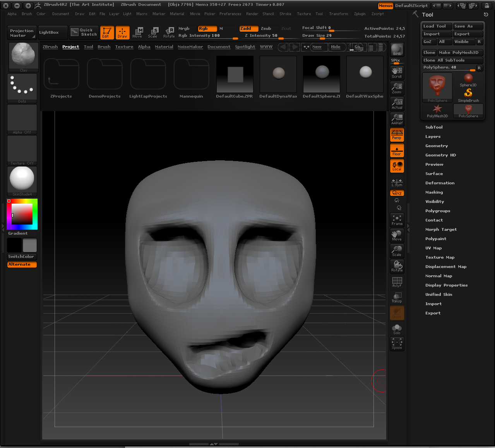Image resolution: width=495 pixels, height=448 pixels.
Task: Select the Move tool in the top shelf
Action: tap(138, 33)
